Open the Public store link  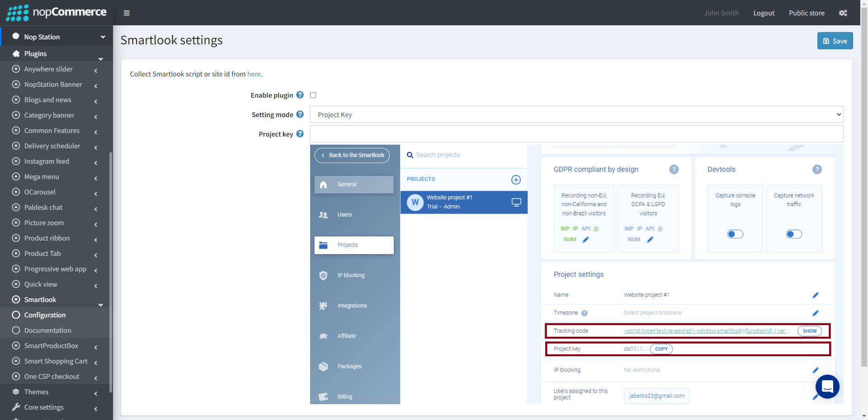(807, 13)
